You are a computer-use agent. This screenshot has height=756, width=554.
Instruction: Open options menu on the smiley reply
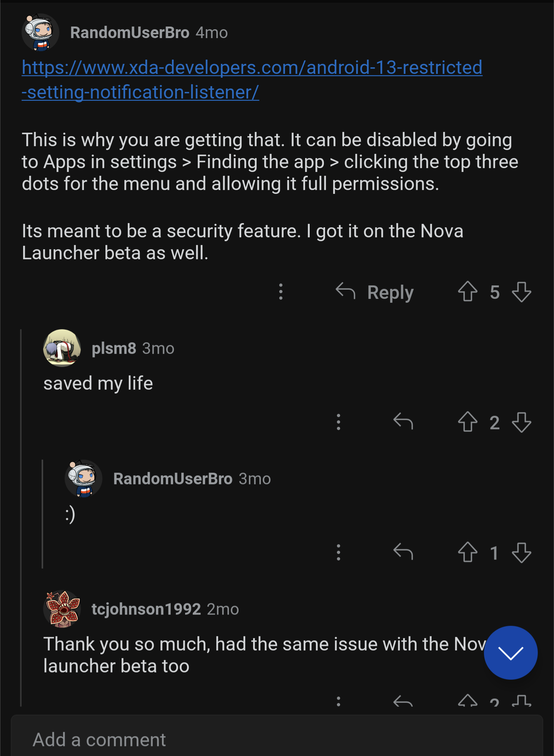click(338, 553)
